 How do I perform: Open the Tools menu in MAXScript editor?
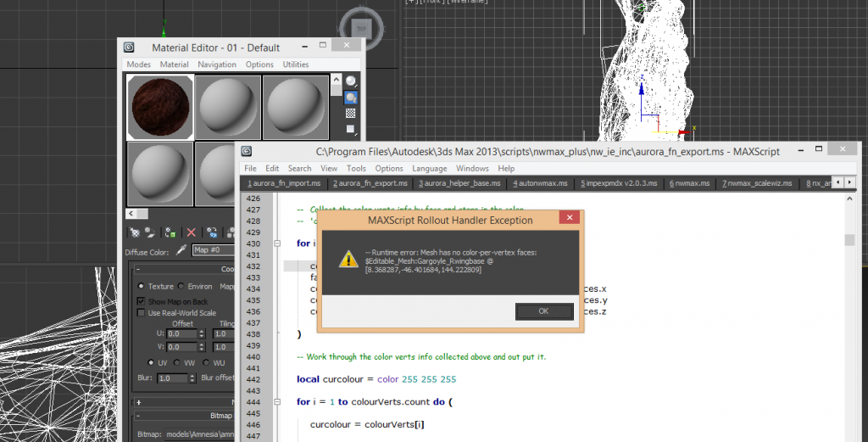356,168
